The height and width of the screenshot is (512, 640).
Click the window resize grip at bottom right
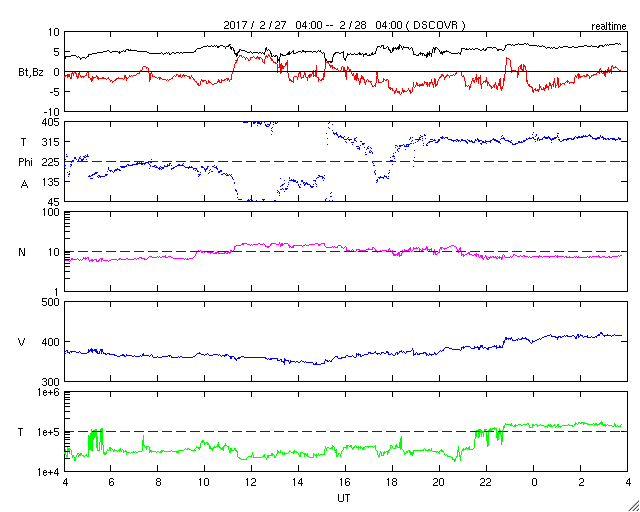(x=633, y=506)
